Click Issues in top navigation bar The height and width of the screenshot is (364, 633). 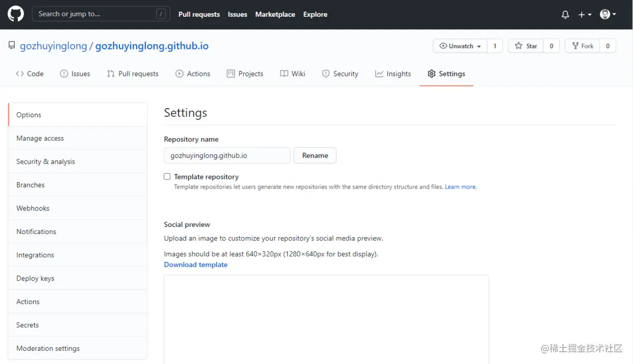(x=237, y=14)
